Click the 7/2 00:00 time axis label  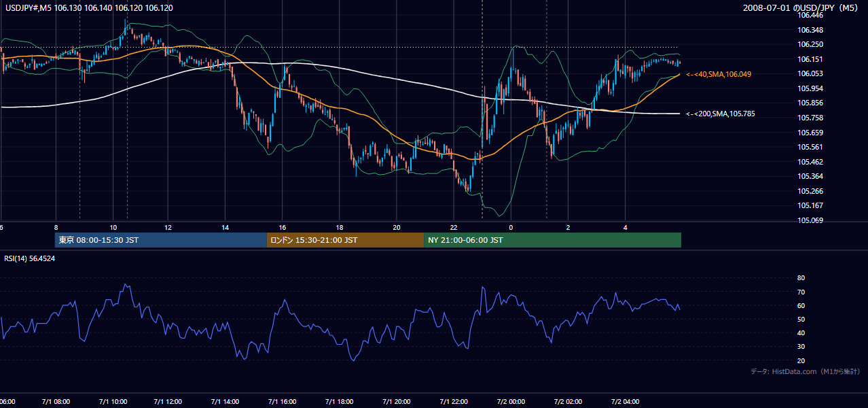coord(511,401)
